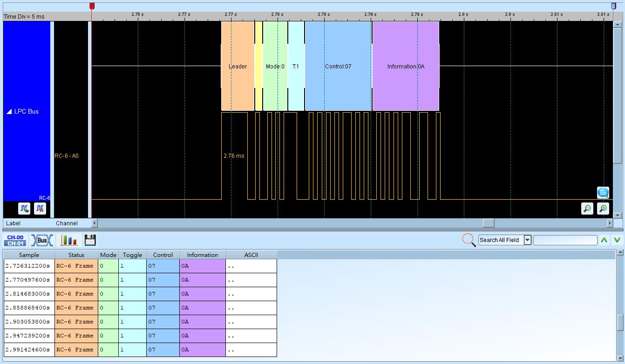Click the waveform horizontal scrollbar thumb
The height and width of the screenshot is (364, 625).
coord(488,223)
